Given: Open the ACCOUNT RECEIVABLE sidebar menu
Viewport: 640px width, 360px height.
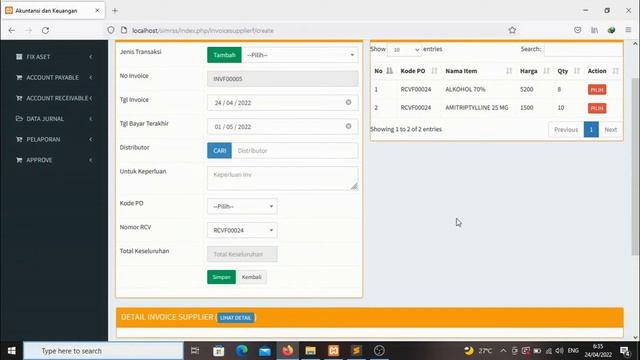Looking at the screenshot, I should click(54, 98).
